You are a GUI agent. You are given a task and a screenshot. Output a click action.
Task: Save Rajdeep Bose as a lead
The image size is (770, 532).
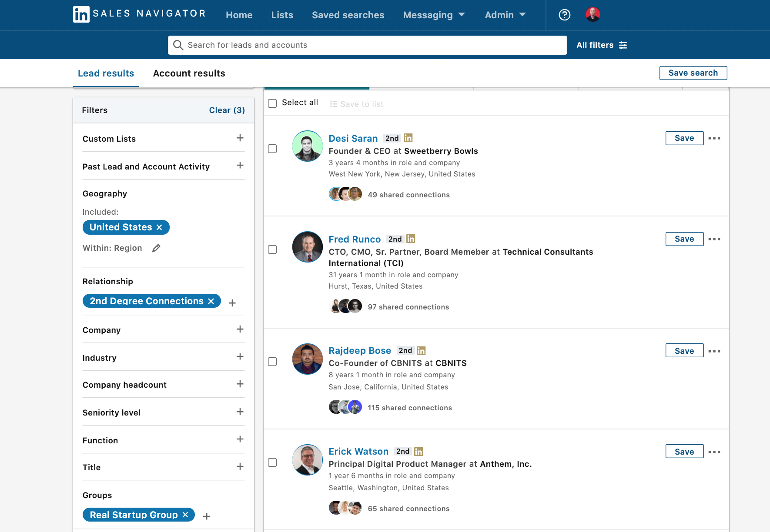tap(684, 350)
